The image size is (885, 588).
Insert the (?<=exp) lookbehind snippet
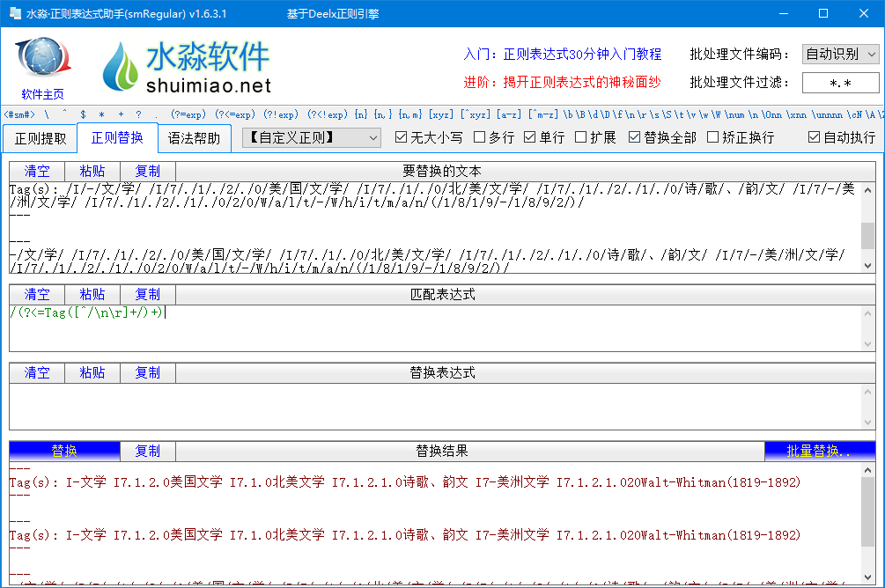click(x=234, y=114)
